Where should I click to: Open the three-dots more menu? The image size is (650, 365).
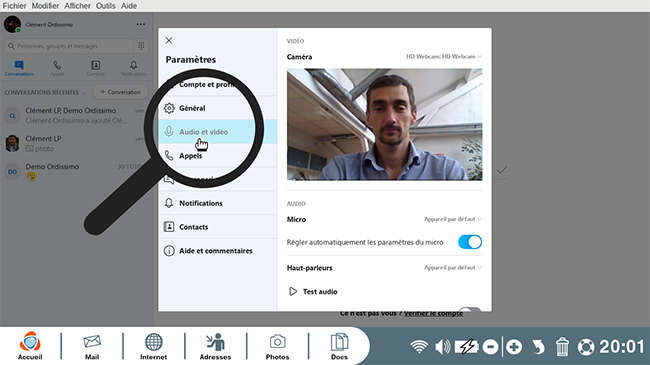point(141,24)
